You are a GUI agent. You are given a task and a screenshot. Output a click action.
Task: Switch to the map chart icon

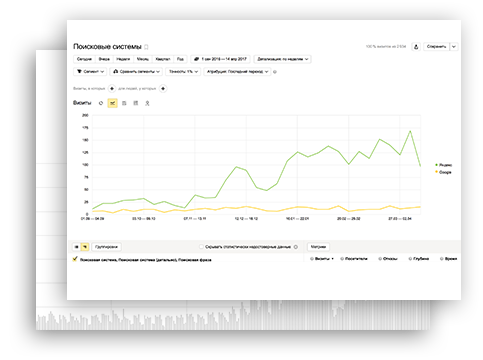point(147,103)
